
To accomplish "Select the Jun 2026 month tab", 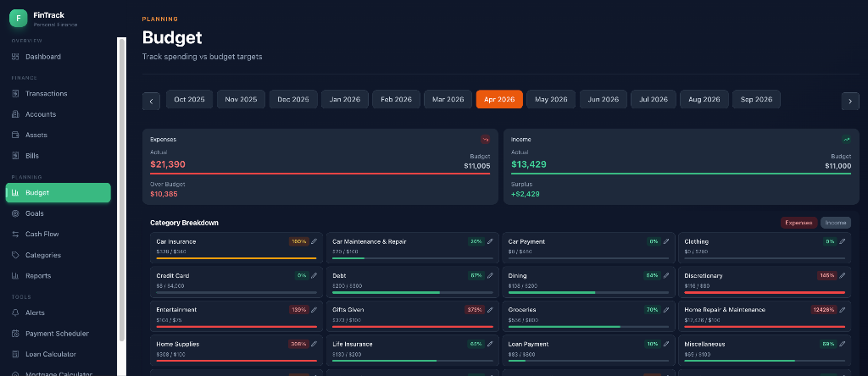I will (x=604, y=100).
